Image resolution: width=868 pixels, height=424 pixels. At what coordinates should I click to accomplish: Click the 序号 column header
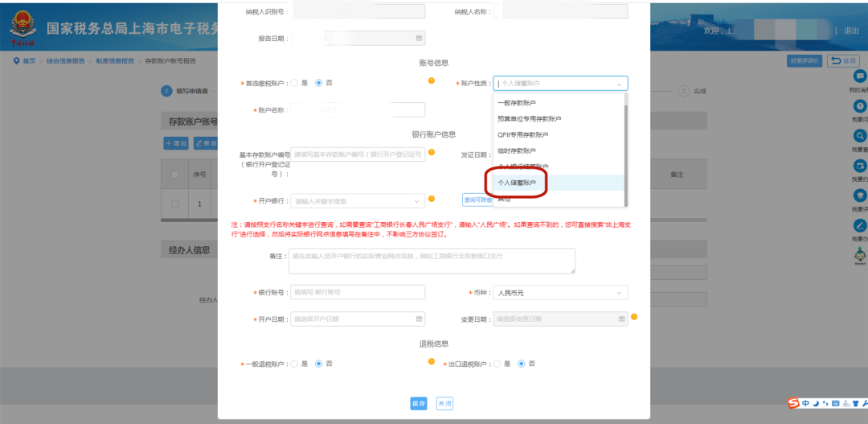pos(199,174)
